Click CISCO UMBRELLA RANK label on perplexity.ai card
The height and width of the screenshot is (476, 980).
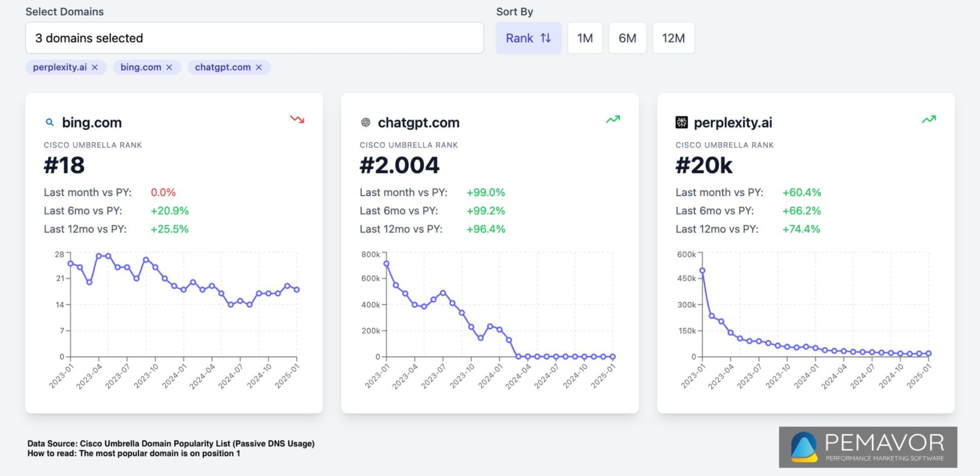click(725, 145)
